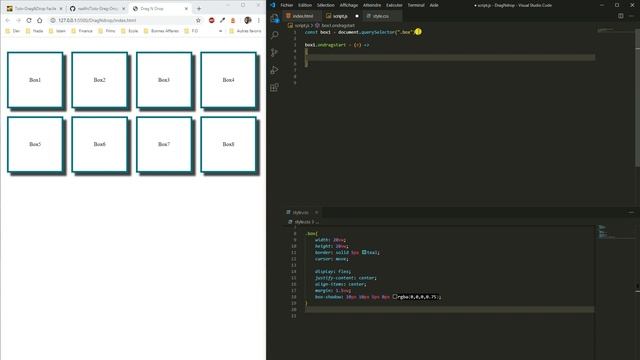640x360 pixels.
Task: Expand the bookmarks overflow chevron
Action: [220, 31]
